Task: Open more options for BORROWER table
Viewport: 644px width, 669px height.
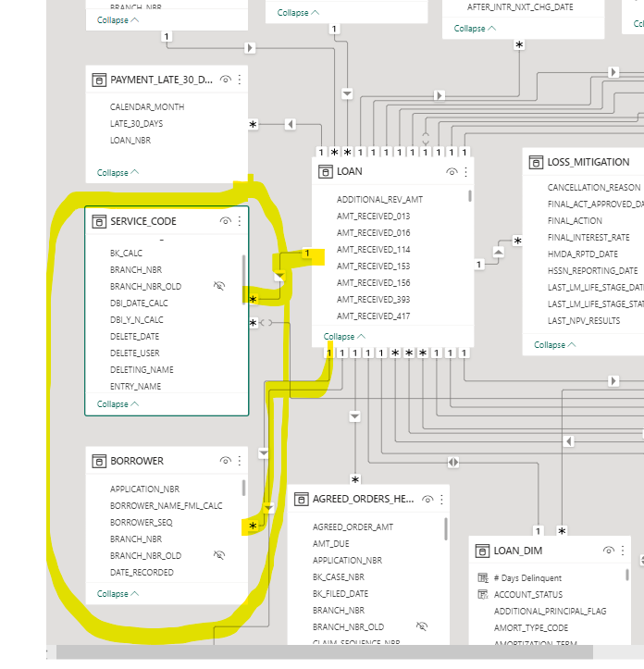Action: point(240,461)
